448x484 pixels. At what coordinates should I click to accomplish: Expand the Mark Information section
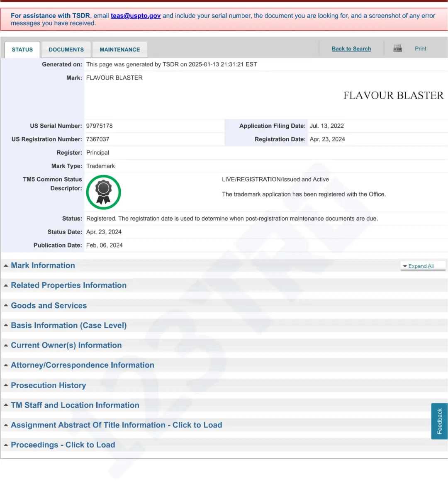(43, 265)
